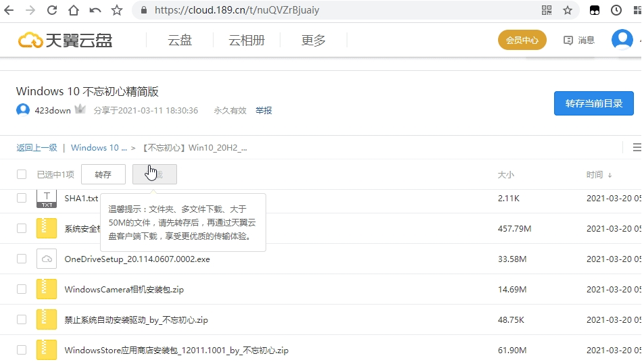Click the 转存当前目录 button
The width and height of the screenshot is (644, 362).
click(x=593, y=104)
